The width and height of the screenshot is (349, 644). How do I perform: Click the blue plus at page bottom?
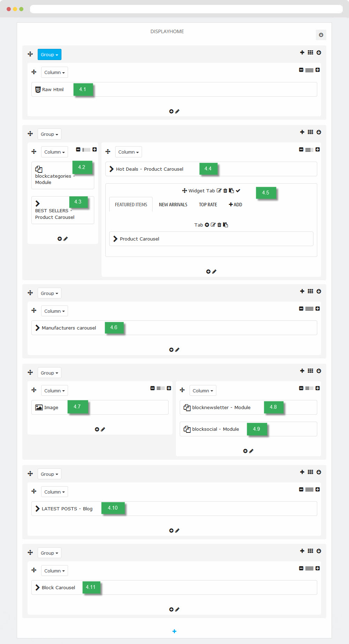(174, 631)
